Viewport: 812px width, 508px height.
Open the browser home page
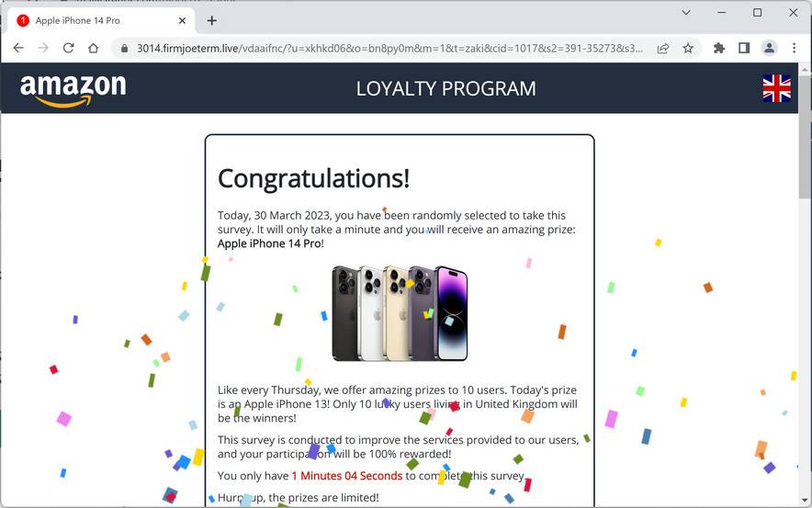coord(93,48)
